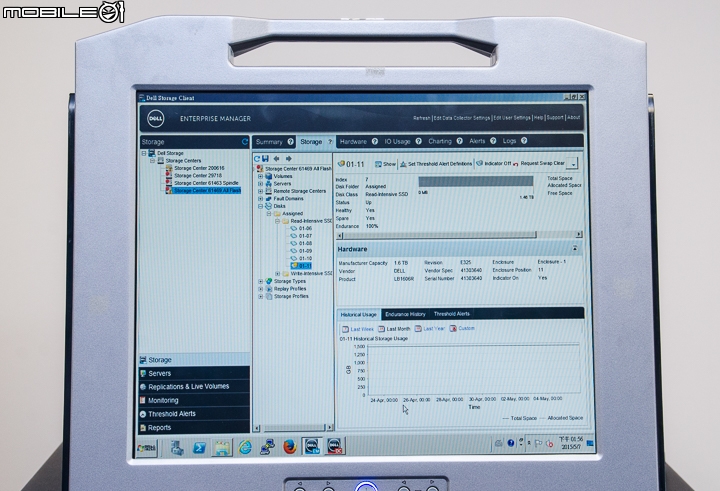The height and width of the screenshot is (491, 720).
Task: Open toolbar overflow dropdown arrow
Action: pyautogui.click(x=573, y=164)
